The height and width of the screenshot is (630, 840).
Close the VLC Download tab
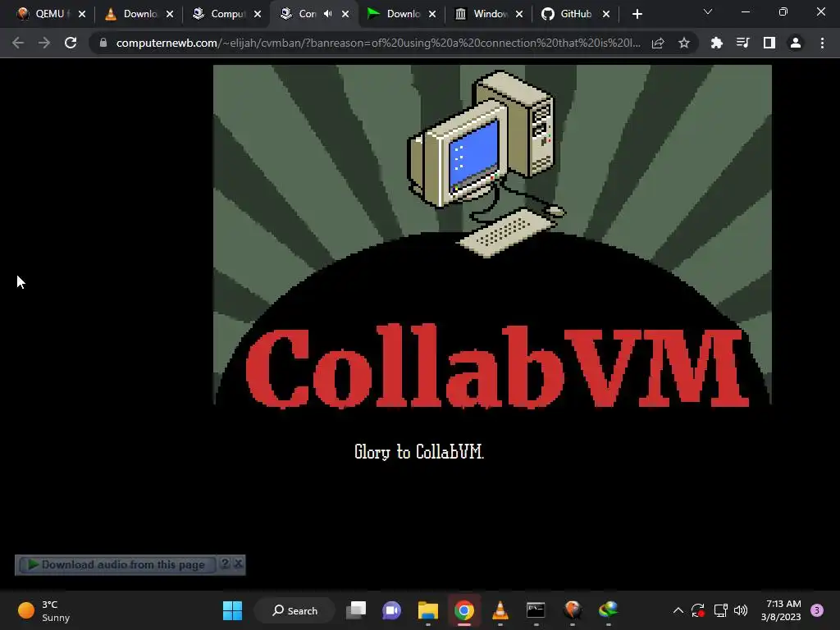tap(170, 15)
